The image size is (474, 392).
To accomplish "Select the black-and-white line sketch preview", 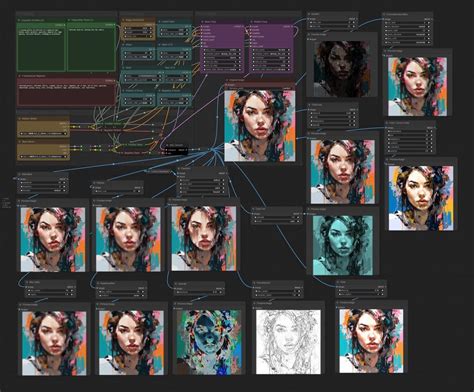I will pos(288,342).
